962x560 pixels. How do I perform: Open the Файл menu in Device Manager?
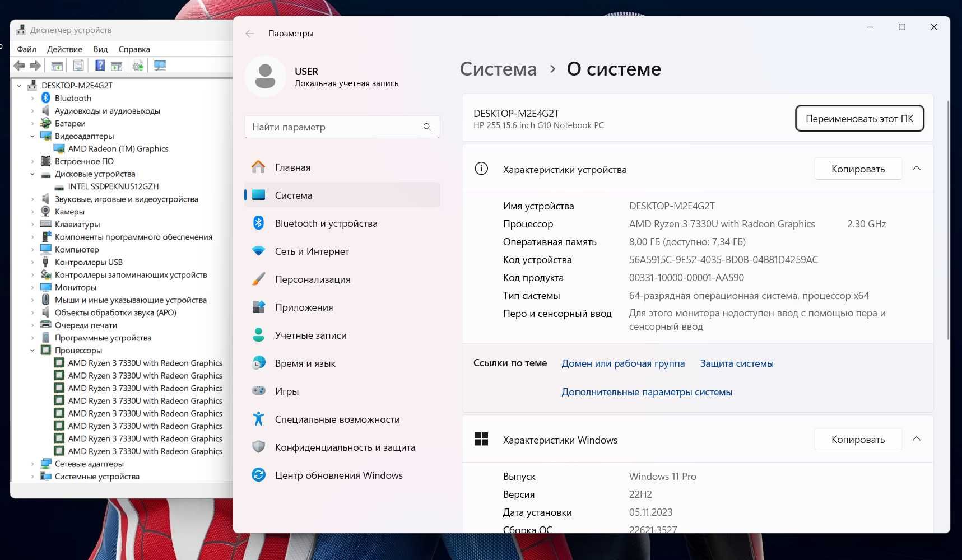[x=26, y=49]
